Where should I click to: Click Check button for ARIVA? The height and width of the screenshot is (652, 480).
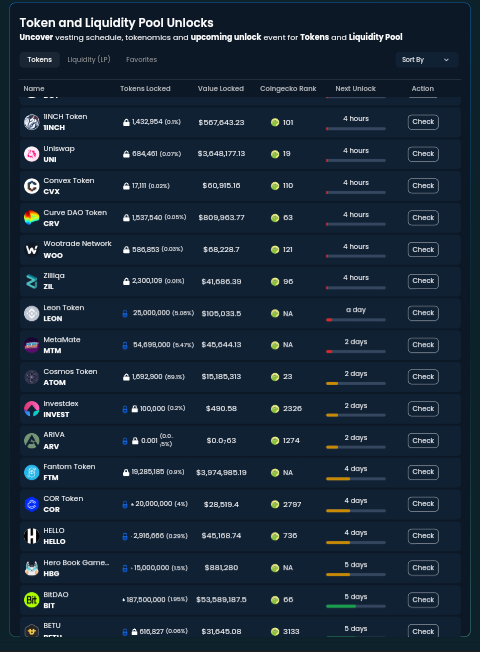click(423, 441)
